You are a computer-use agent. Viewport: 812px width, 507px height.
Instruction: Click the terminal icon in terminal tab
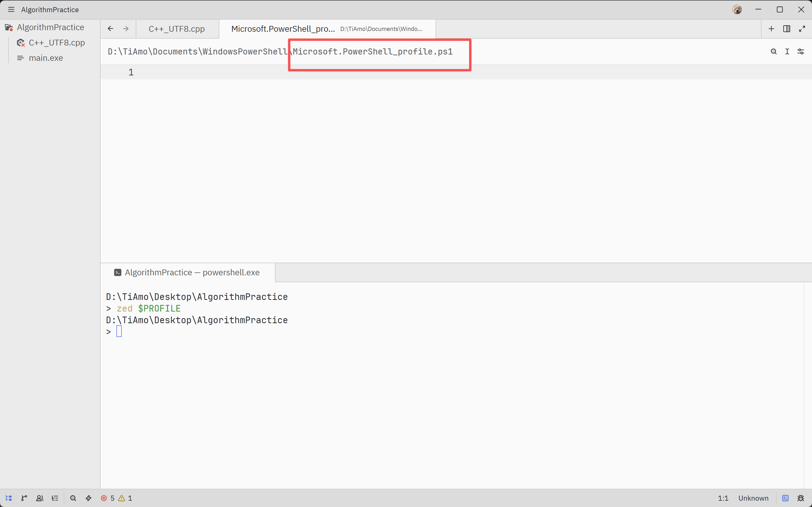pos(118,272)
